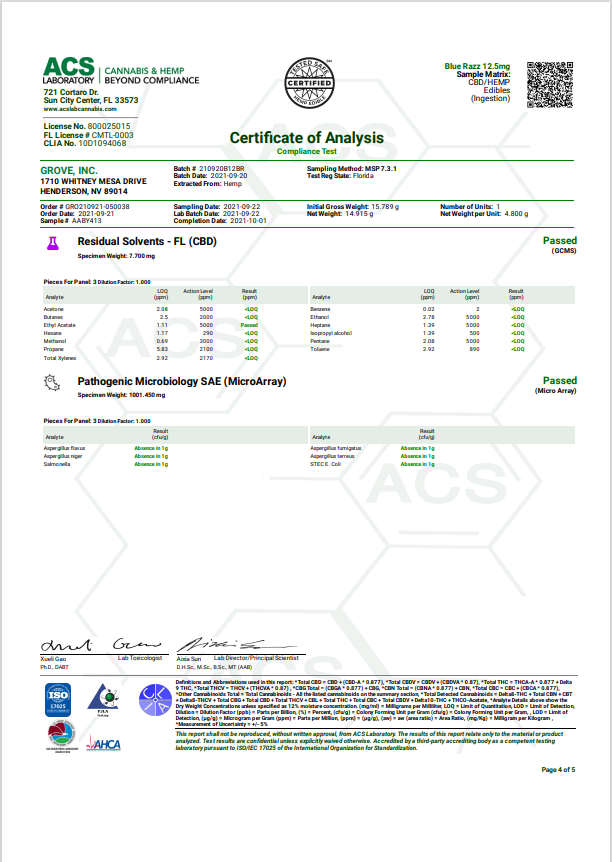Click the Passed result for Ethyl Acetate
The image size is (612, 862).
pyautogui.click(x=249, y=325)
